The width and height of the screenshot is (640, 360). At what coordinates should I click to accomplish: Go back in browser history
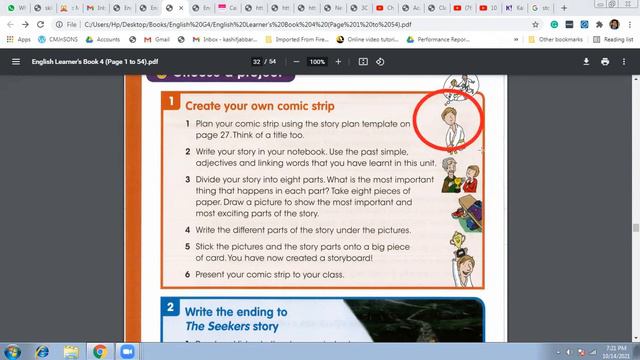10,24
